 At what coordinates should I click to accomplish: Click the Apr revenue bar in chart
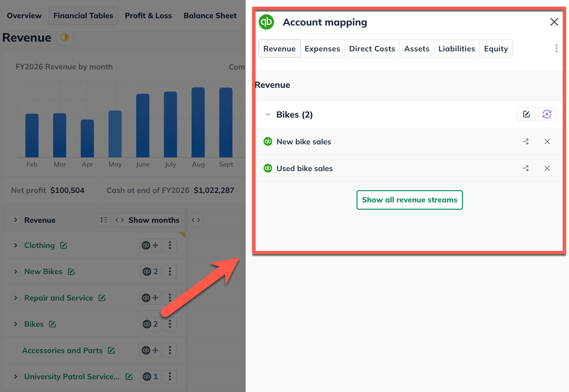(x=87, y=139)
